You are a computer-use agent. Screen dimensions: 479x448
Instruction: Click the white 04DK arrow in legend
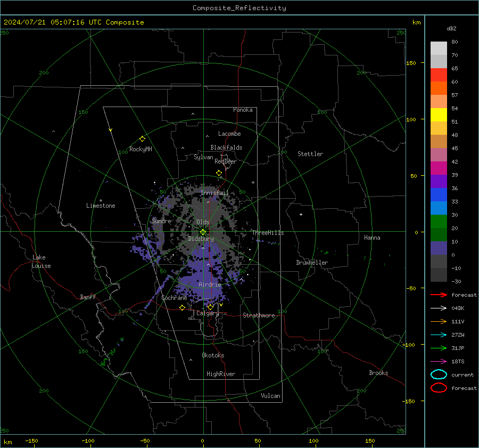[439, 308]
